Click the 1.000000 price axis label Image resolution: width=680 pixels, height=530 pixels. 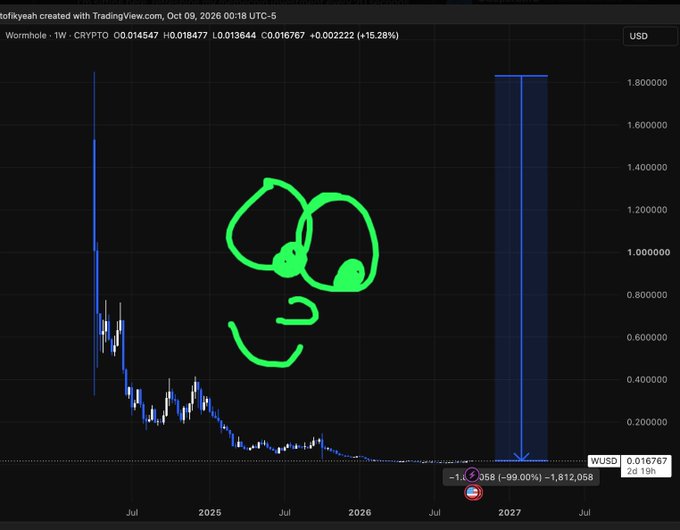(648, 252)
